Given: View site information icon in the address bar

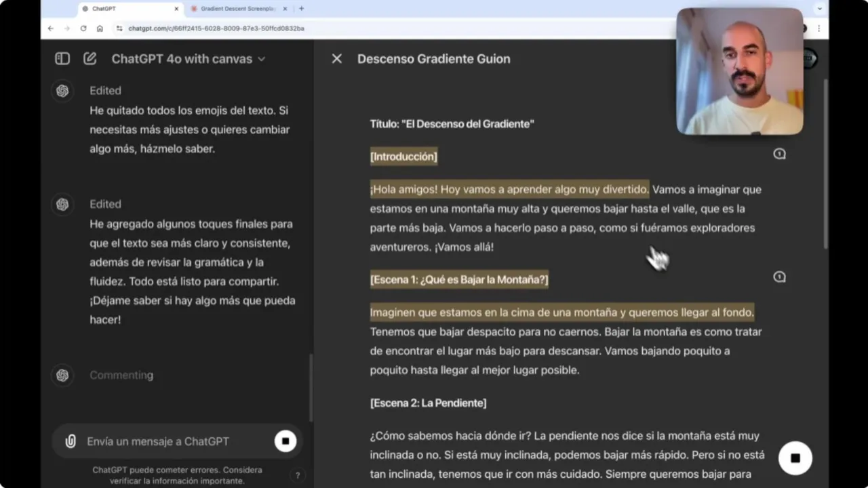Looking at the screenshot, I should tap(119, 28).
